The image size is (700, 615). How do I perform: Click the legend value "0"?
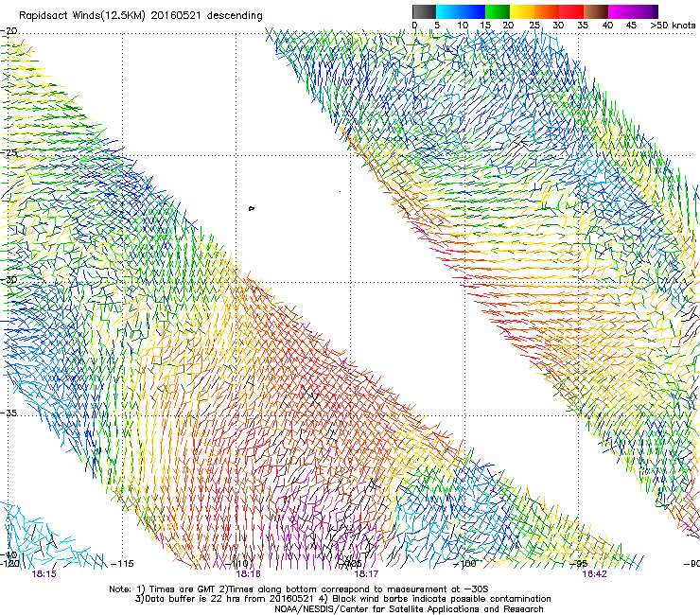[414, 25]
